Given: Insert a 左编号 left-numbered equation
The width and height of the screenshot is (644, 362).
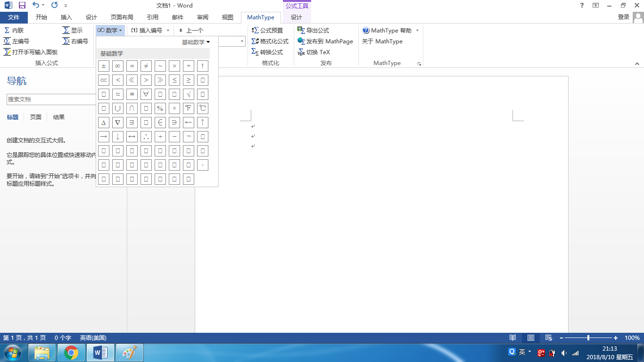Looking at the screenshot, I should coord(17,41).
